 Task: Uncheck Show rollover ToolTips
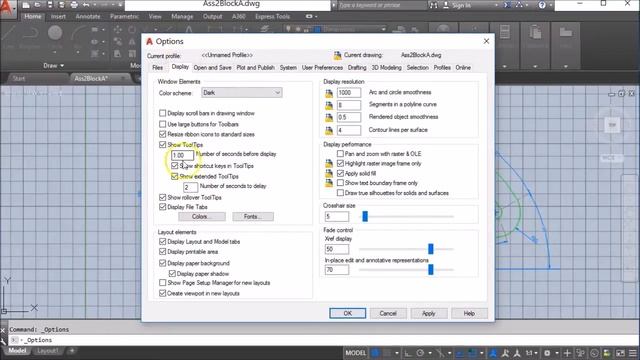(162, 197)
